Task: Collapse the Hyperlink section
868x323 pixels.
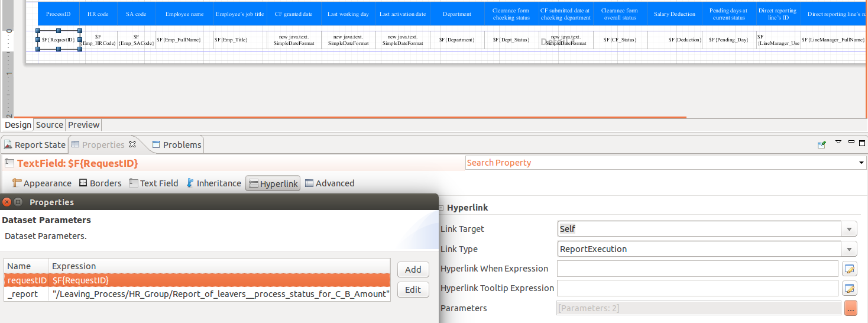Action: tap(442, 208)
